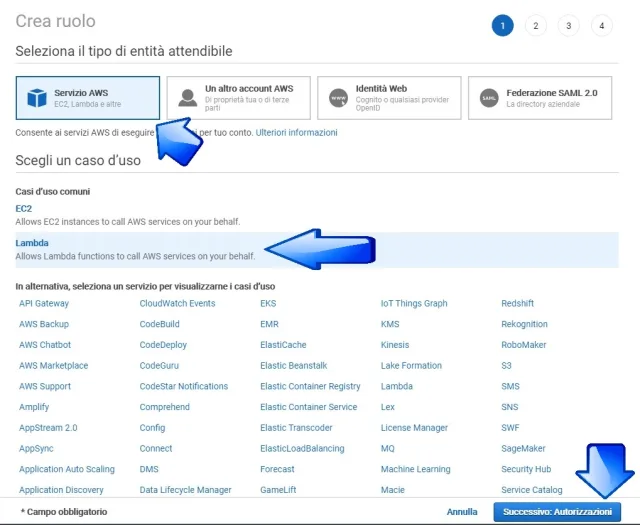Select the EC2 common use case
The image size is (640, 525).
tap(24, 209)
